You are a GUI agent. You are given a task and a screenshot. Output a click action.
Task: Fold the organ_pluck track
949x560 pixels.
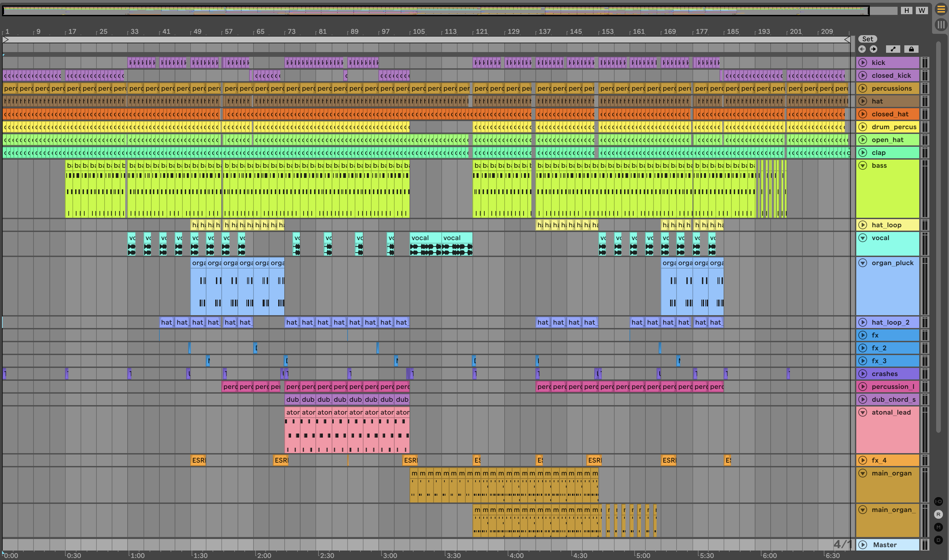863,263
